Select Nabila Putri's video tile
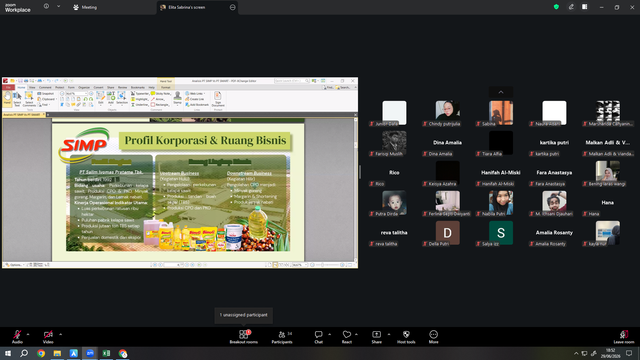 tap(501, 203)
